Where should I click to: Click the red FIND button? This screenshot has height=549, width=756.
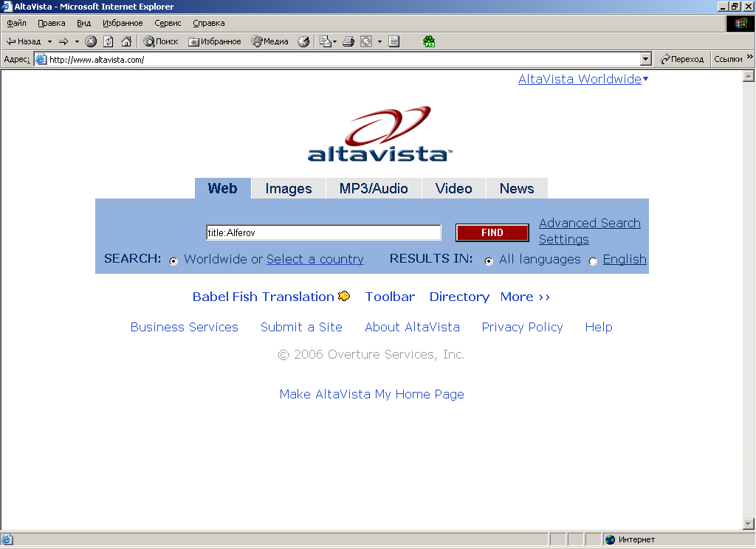pyautogui.click(x=492, y=232)
